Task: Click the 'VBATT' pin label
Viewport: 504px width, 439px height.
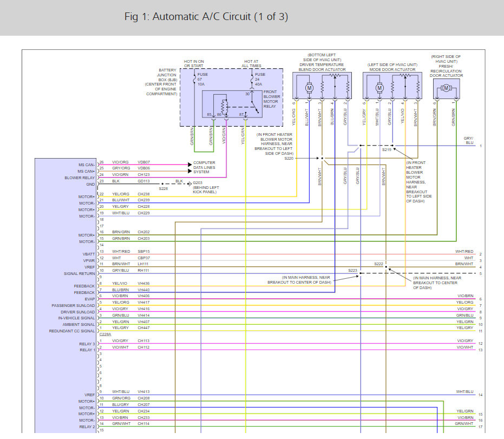Action: point(89,254)
